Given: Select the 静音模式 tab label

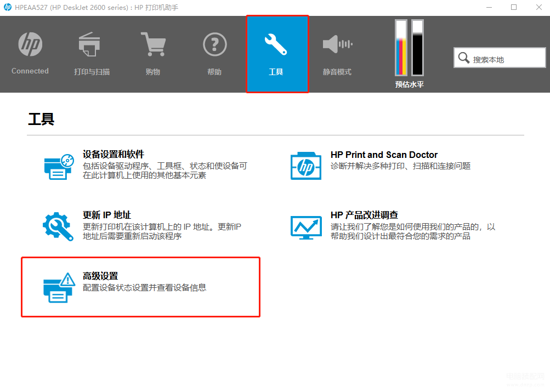Looking at the screenshot, I should (337, 72).
